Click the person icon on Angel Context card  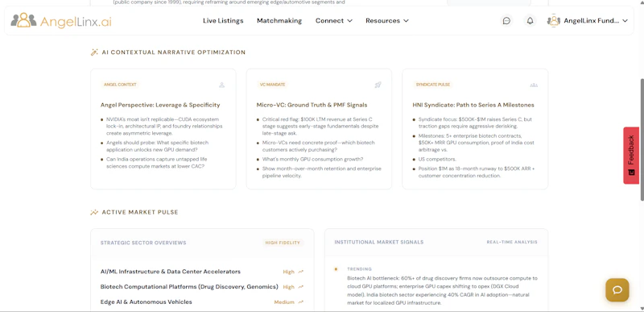pos(222,85)
